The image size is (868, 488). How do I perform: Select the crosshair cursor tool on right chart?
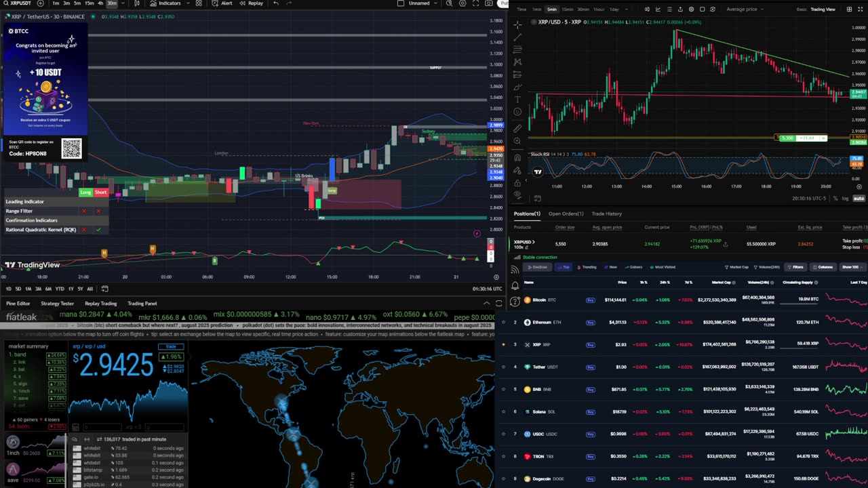[517, 24]
